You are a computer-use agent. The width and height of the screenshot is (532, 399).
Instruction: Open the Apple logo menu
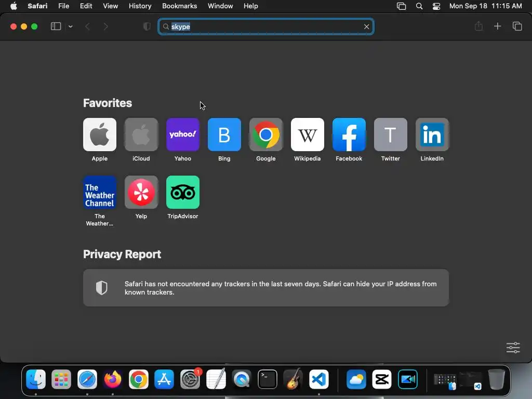pos(14,6)
